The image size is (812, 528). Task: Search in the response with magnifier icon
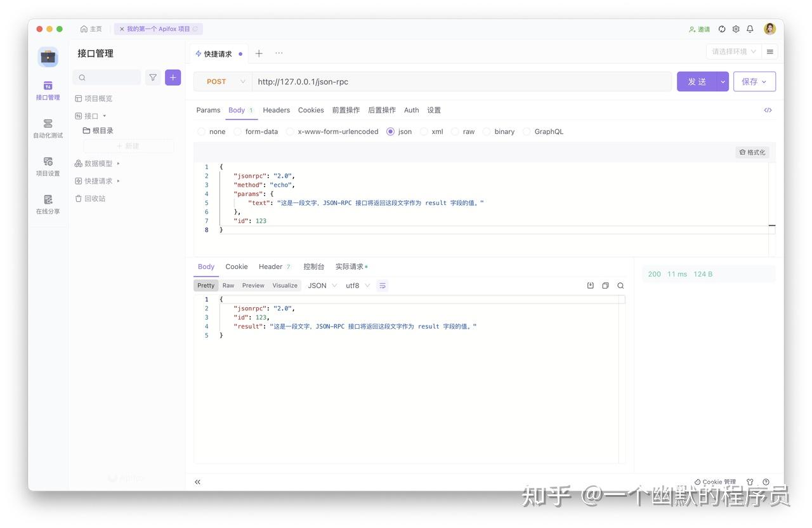pos(620,286)
